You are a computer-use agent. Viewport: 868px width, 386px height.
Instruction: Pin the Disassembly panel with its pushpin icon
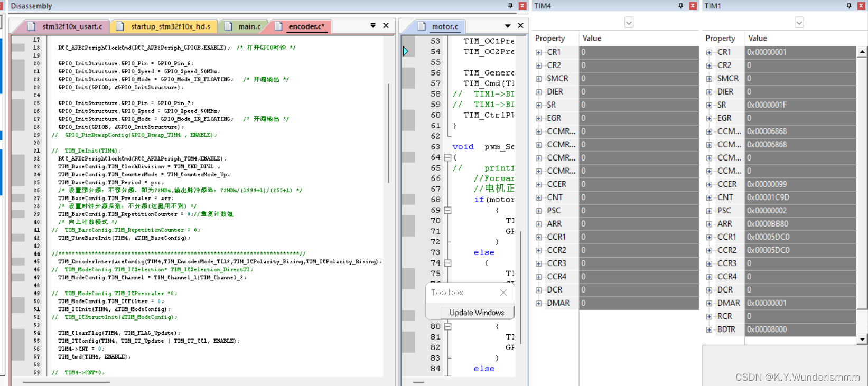pos(510,6)
